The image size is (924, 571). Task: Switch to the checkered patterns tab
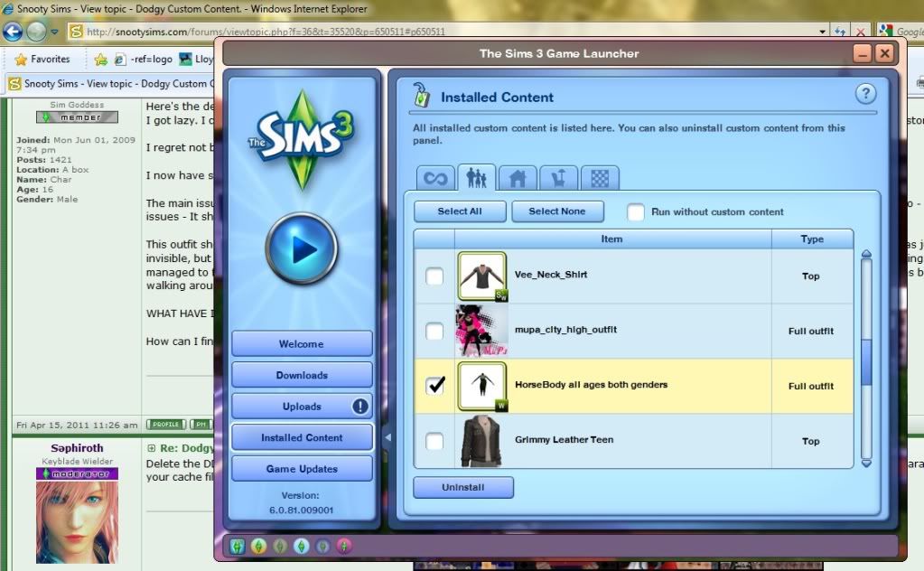pos(600,178)
